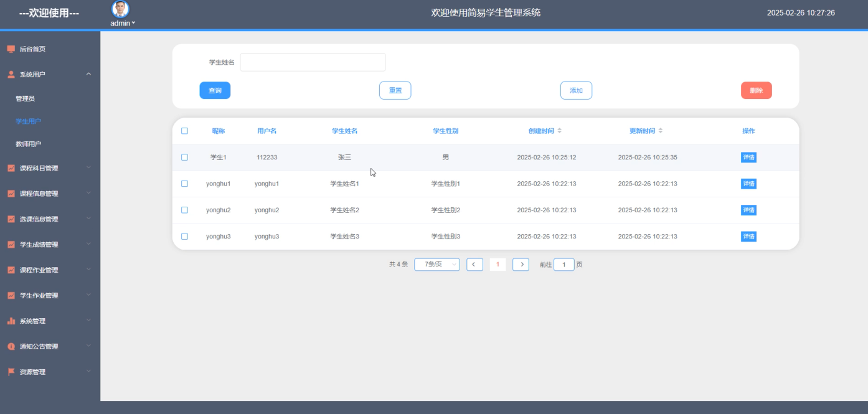Click the 112233 username cell
The width and height of the screenshot is (868, 414).
tap(267, 158)
